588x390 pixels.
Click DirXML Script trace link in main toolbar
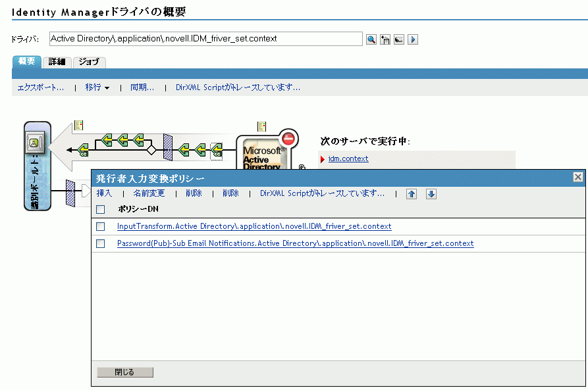[x=238, y=87]
